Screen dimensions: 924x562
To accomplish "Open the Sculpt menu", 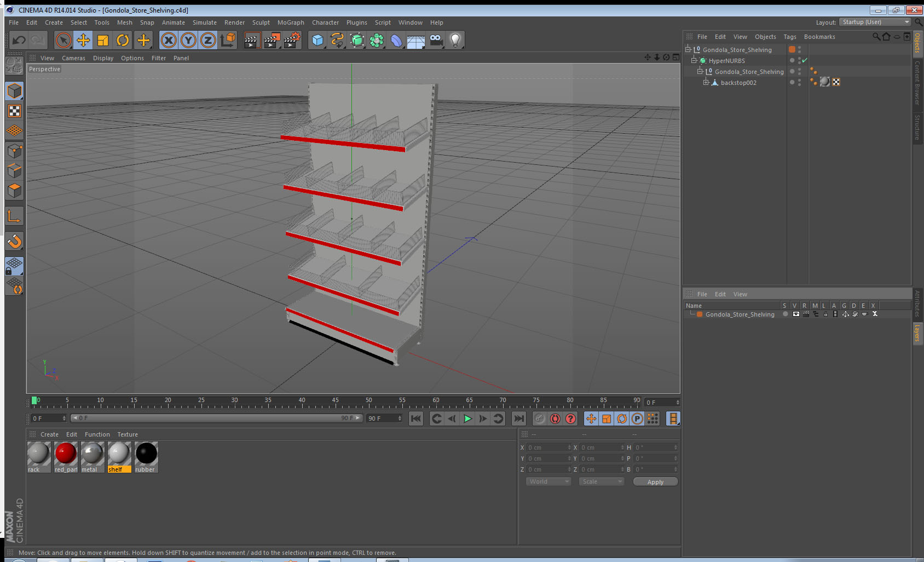I will click(x=261, y=22).
